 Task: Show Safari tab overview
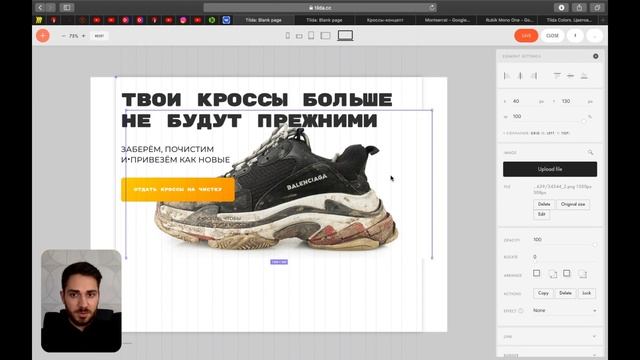coord(597,7)
